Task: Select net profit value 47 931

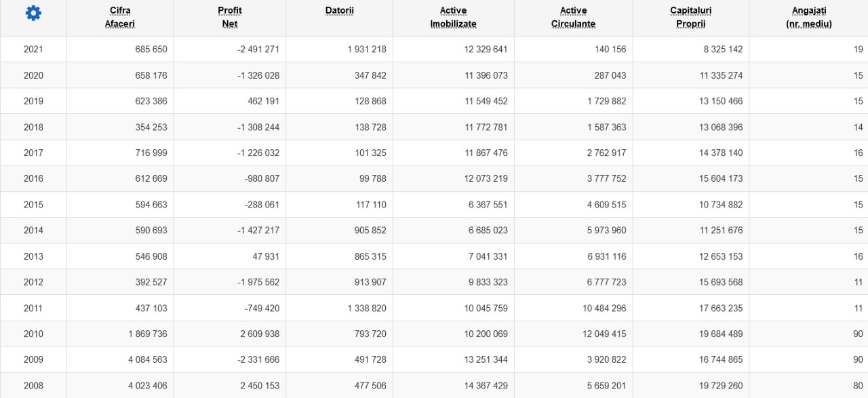Action: pyautogui.click(x=264, y=256)
